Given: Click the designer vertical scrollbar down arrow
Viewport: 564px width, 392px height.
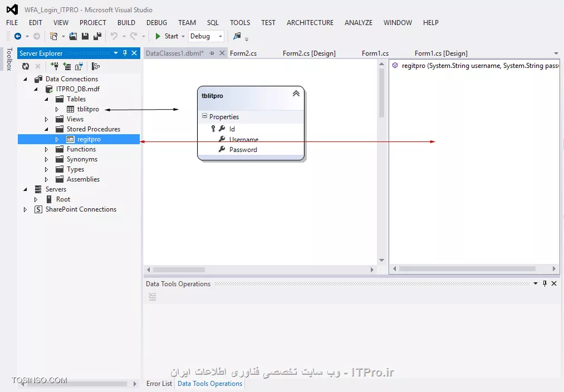Looking at the screenshot, I should 381,260.
